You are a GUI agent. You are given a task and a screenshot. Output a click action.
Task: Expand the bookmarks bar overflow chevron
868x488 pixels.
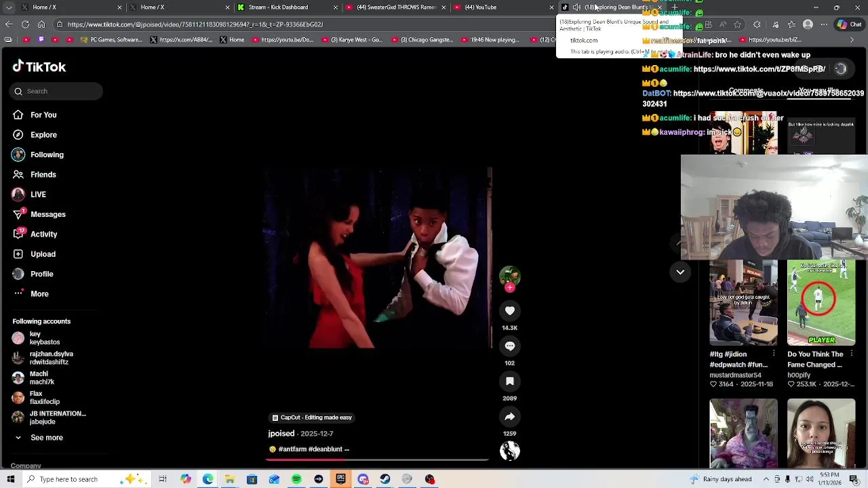[852, 40]
